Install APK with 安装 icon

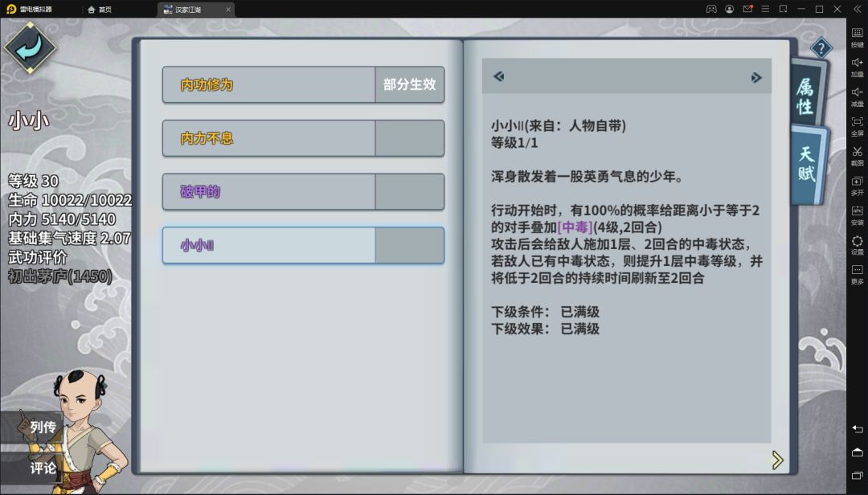(x=857, y=215)
